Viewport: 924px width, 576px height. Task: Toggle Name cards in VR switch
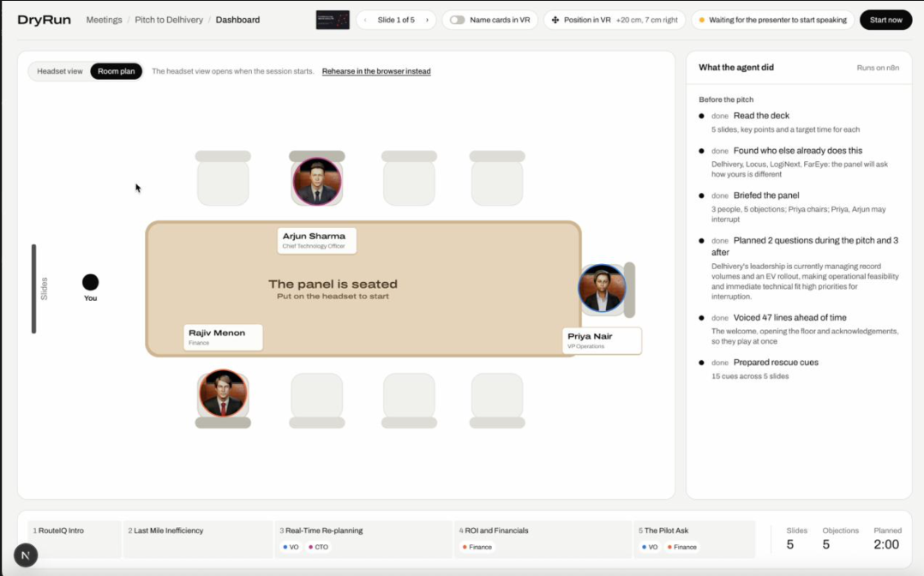pyautogui.click(x=458, y=20)
